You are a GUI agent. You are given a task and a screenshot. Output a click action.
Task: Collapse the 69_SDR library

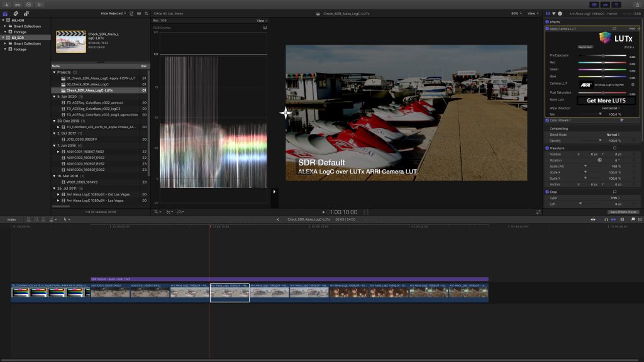tap(3, 37)
